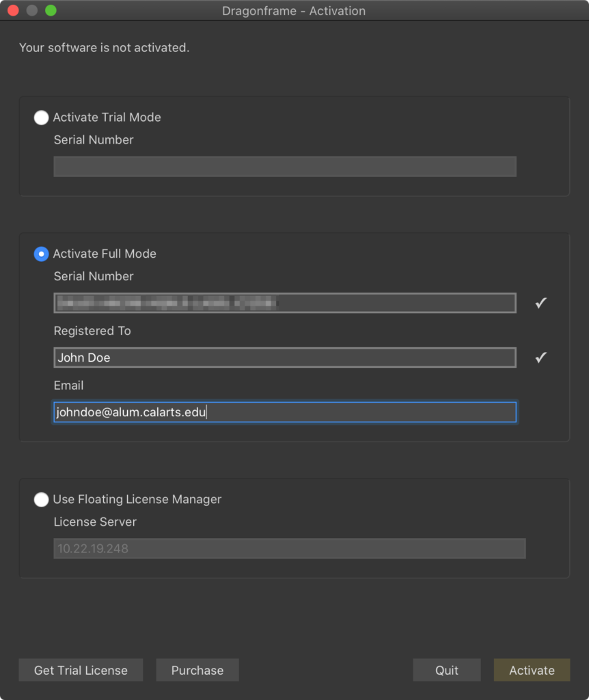Close the Dragonframe Activation window
This screenshot has height=700, width=589.
[14, 10]
